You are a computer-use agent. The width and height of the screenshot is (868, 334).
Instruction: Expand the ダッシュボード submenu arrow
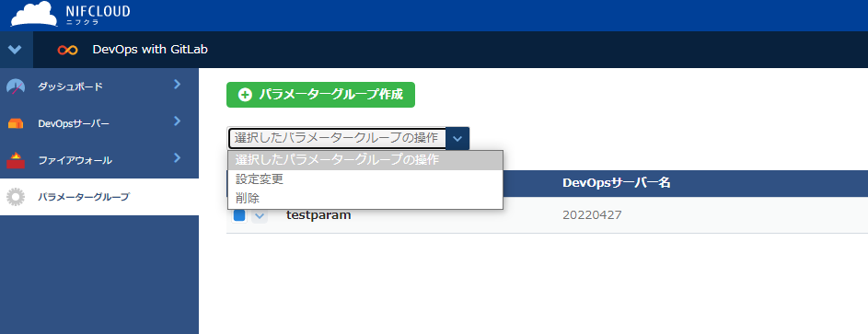tap(177, 84)
